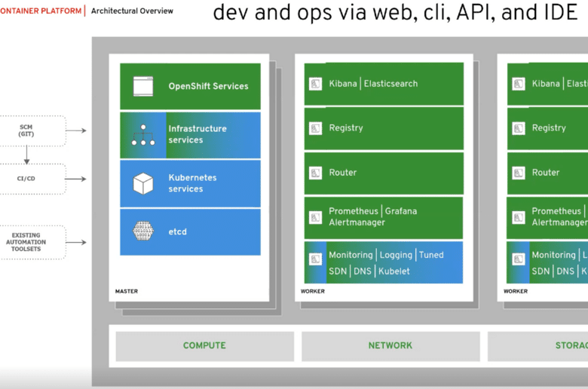Screen dimensions: 588x389
Task: Click Prometheus text in second worker
Action: click(556, 211)
